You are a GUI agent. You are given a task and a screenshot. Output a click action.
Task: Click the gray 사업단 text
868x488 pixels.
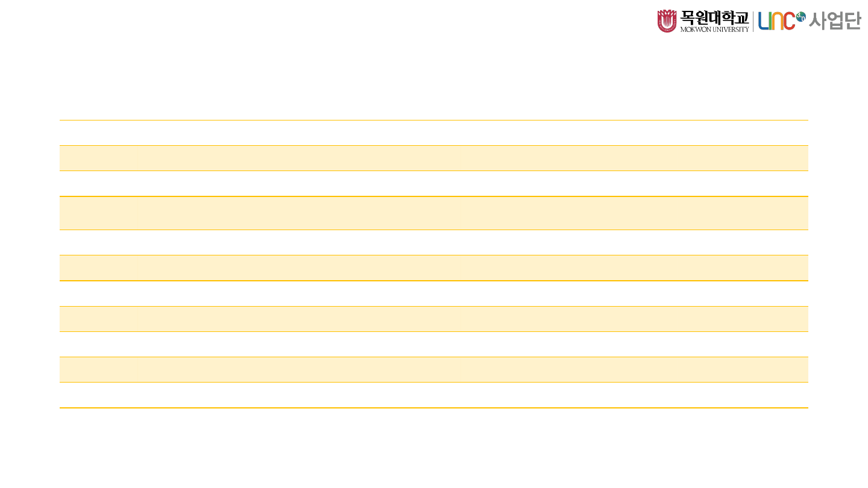click(x=834, y=21)
